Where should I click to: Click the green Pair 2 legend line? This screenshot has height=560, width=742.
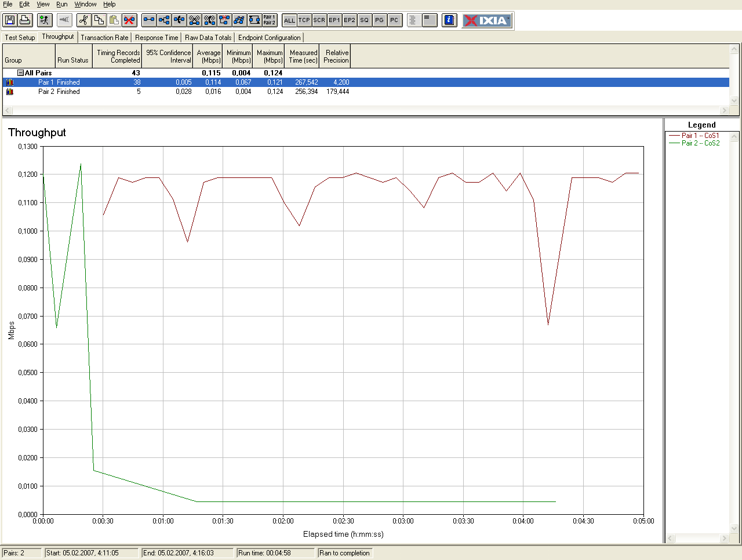click(674, 143)
